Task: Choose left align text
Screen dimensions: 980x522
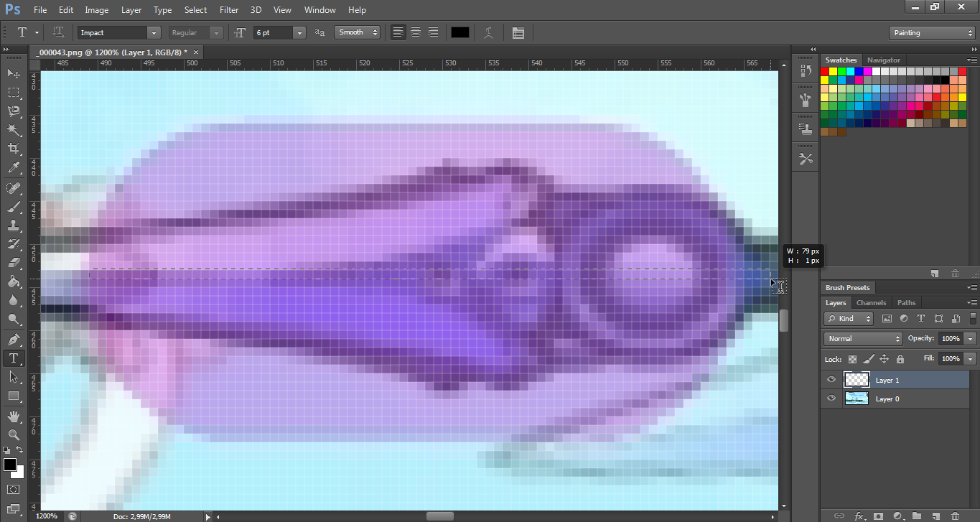Action: [x=398, y=32]
